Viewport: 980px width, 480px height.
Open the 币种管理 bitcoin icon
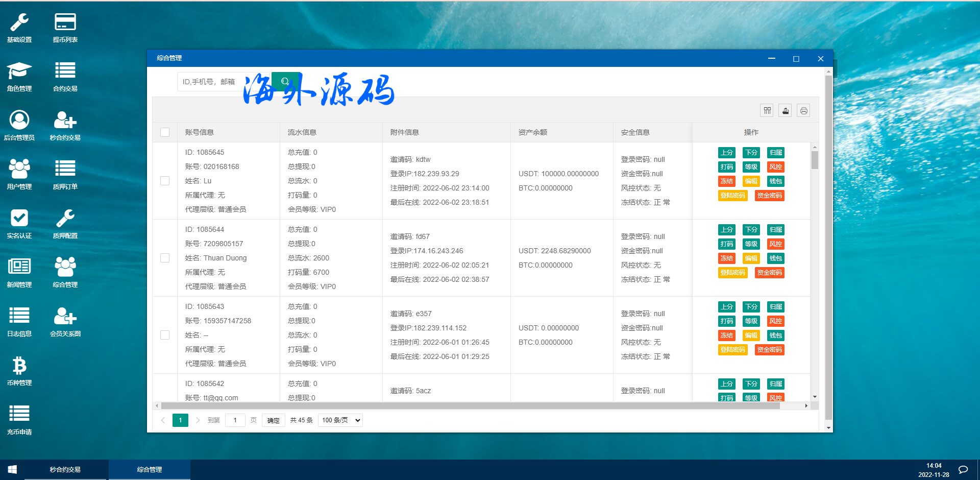pos(19,371)
